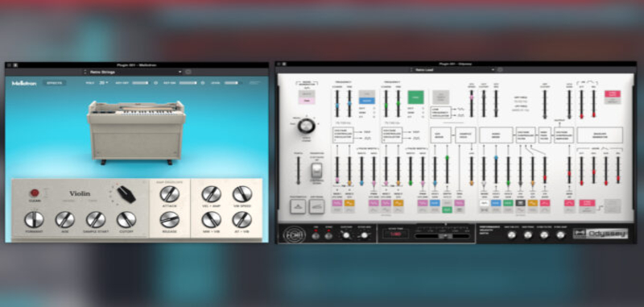Click the MW > VIB knob
The image size is (644, 307).
212,219
